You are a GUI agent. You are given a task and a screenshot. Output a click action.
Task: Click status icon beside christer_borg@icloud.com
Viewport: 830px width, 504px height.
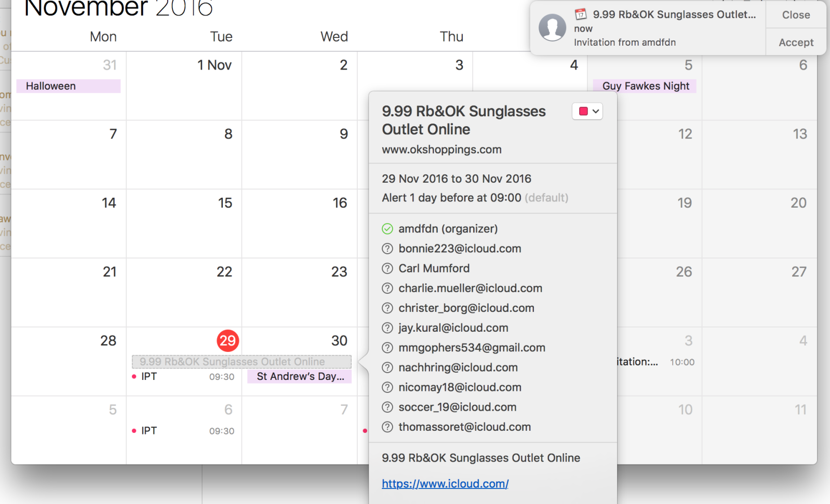click(387, 308)
